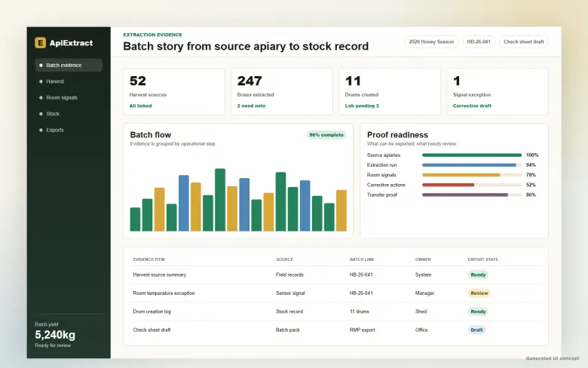Viewport: 588px width, 368px height.
Task: Click Check sheet draft table item
Action: coord(152,330)
